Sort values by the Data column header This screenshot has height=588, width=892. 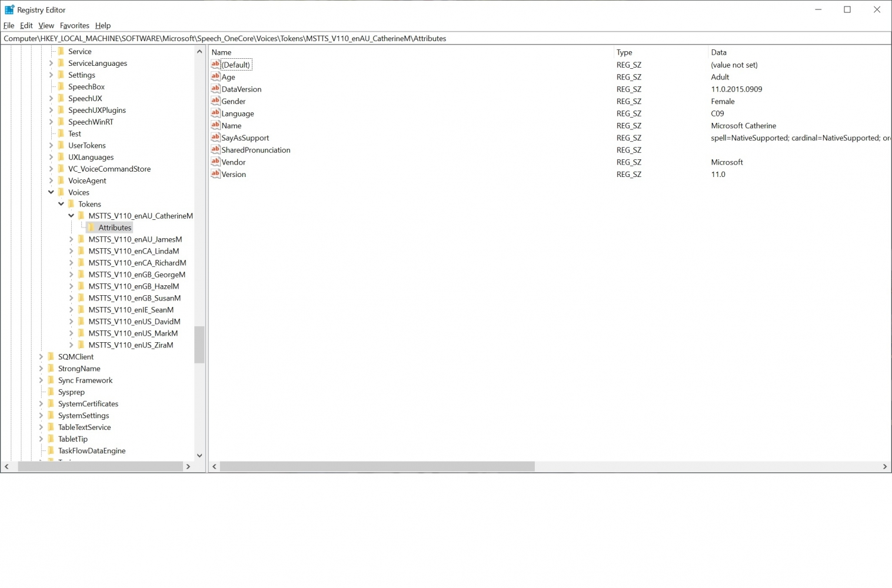[799, 52]
